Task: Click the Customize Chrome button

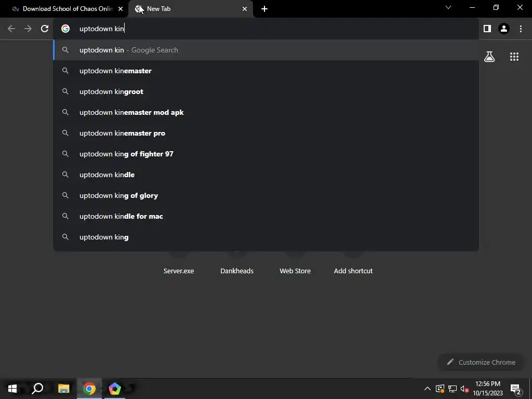Action: click(x=481, y=362)
